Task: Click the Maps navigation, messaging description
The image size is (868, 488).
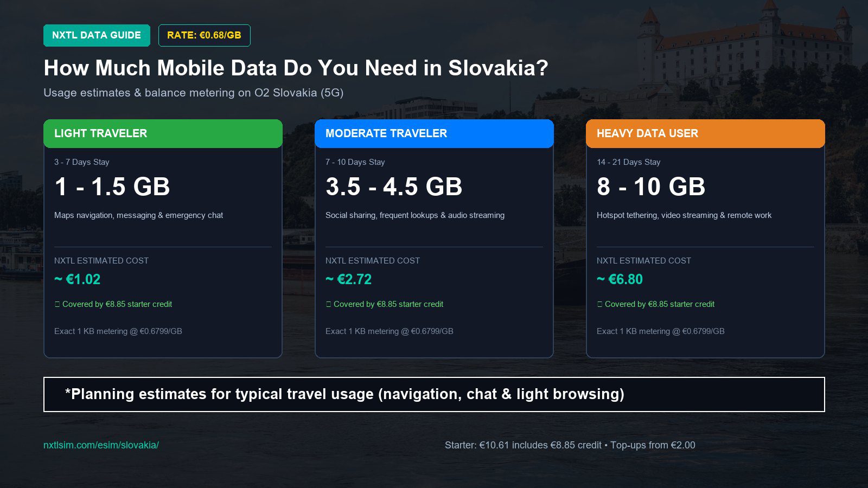Action: [x=138, y=215]
